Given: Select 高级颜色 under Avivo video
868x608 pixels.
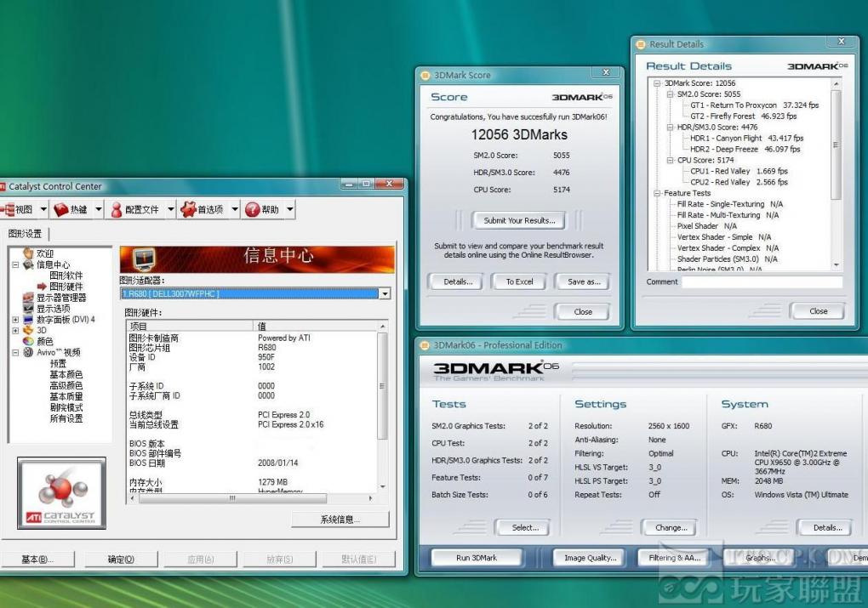Looking at the screenshot, I should click(x=66, y=385).
